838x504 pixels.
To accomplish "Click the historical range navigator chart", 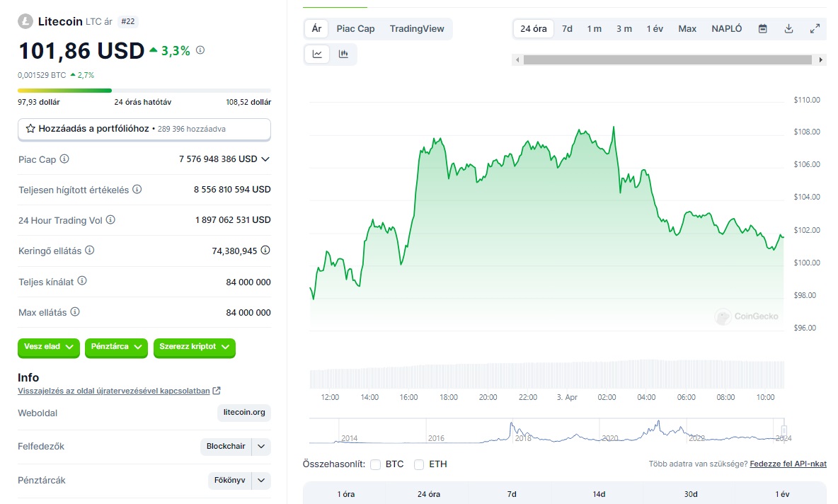I will 547,431.
